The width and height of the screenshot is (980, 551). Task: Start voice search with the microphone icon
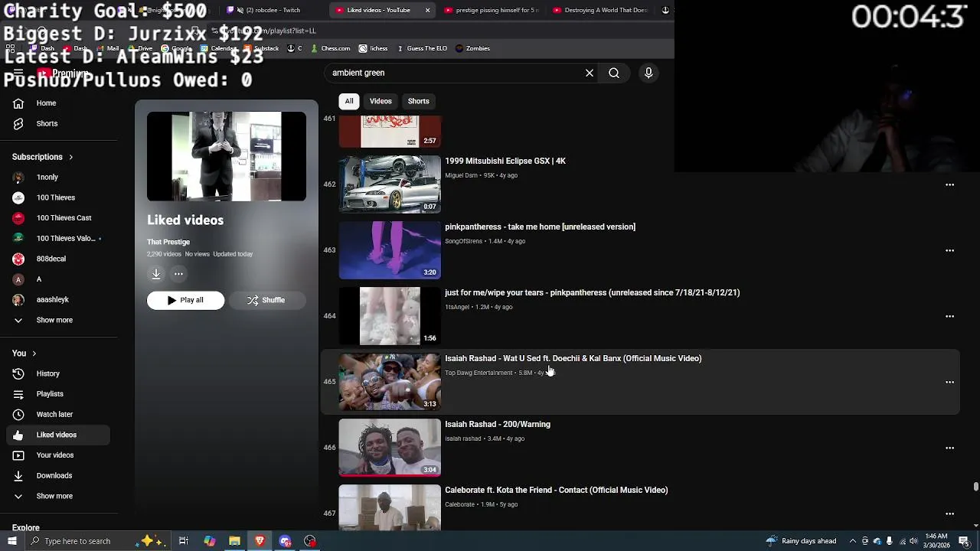648,73
